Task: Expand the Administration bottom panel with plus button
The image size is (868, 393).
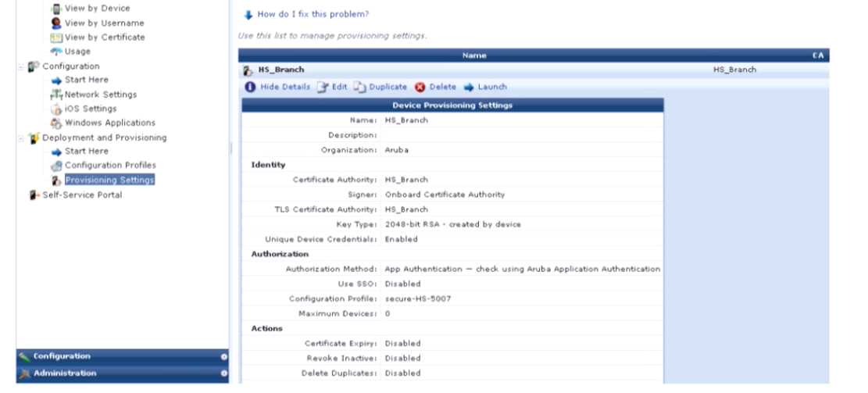Action: tap(223, 373)
